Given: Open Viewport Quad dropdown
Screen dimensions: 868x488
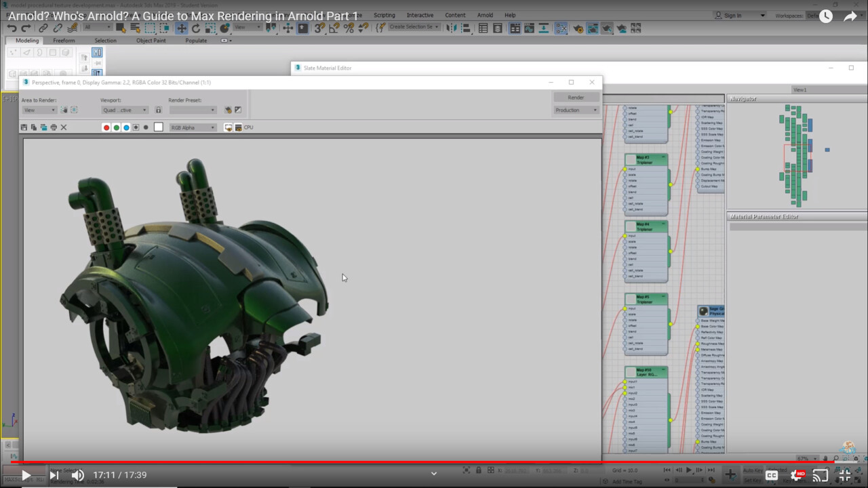Looking at the screenshot, I should (125, 110).
